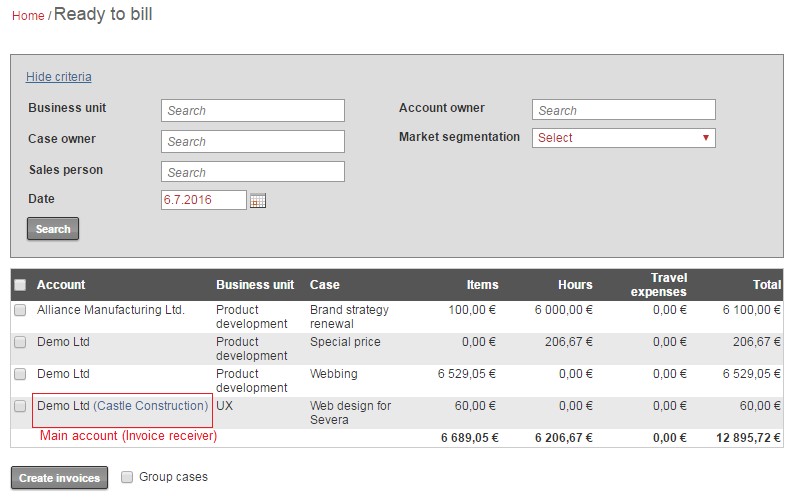The image size is (793, 498).
Task: Click the Create invoices button
Action: pyautogui.click(x=60, y=478)
